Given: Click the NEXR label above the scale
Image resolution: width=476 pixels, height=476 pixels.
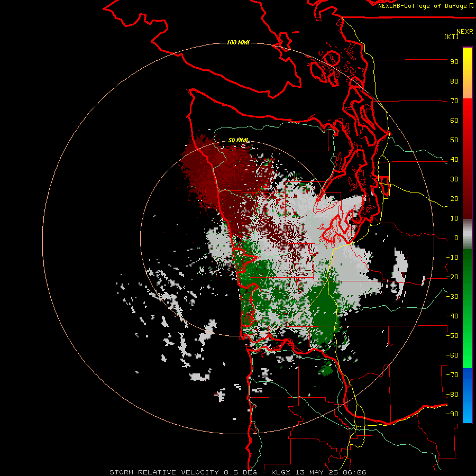Looking at the screenshot, I should tap(465, 31).
